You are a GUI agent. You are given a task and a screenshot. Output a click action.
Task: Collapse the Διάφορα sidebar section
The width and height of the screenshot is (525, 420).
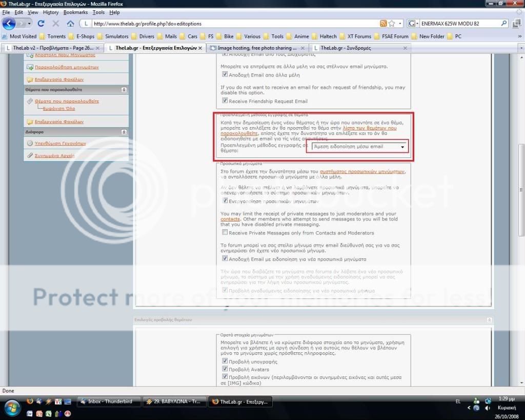point(124,132)
